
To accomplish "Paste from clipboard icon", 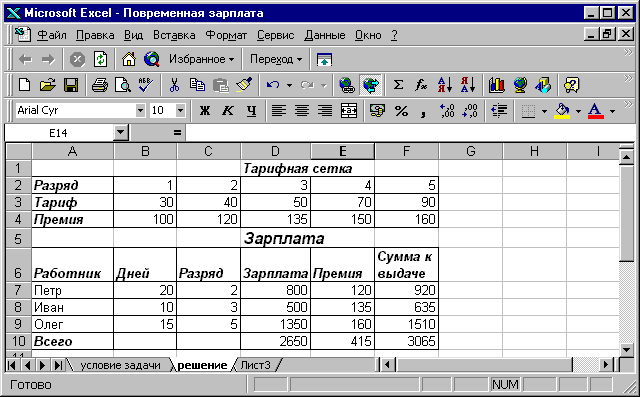I will [x=220, y=85].
